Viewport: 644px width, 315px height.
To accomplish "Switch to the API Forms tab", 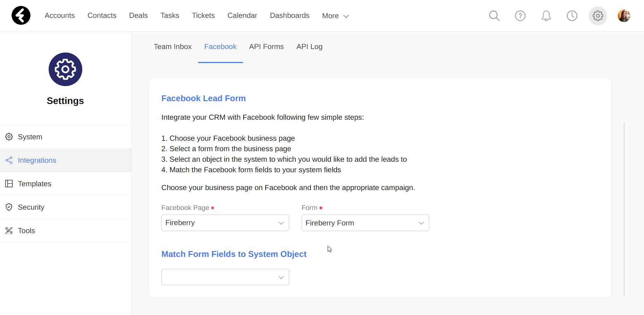I will [x=266, y=47].
